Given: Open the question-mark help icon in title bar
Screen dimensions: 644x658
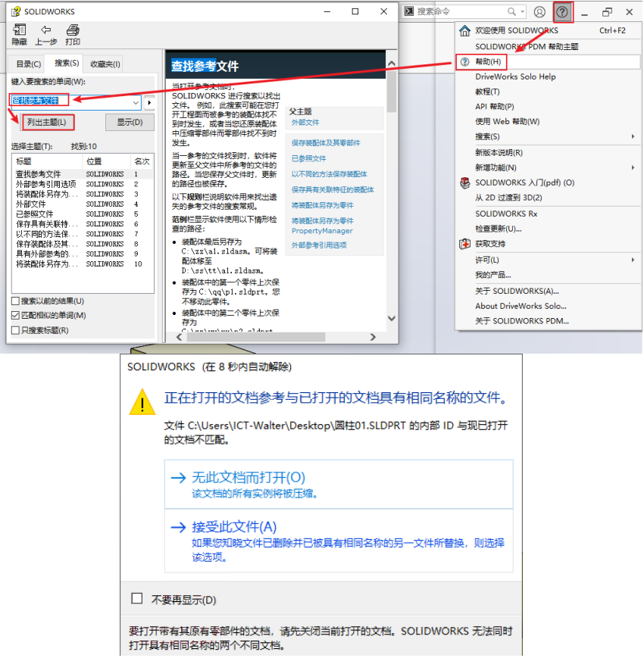Looking at the screenshot, I should tap(562, 12).
